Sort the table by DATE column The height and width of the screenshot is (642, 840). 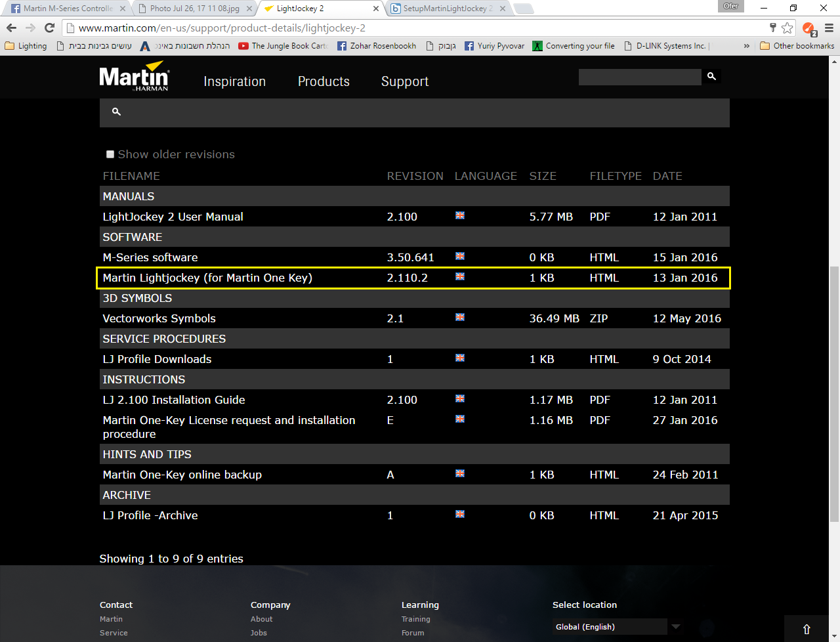(x=667, y=176)
